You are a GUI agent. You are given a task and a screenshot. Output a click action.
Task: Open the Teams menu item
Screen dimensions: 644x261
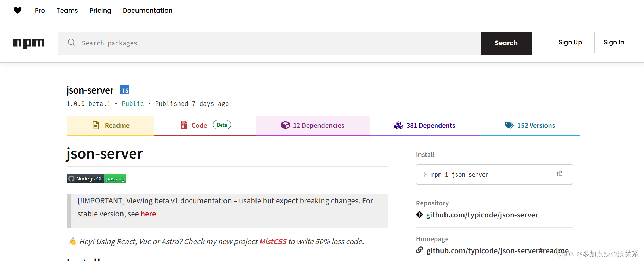67,11
